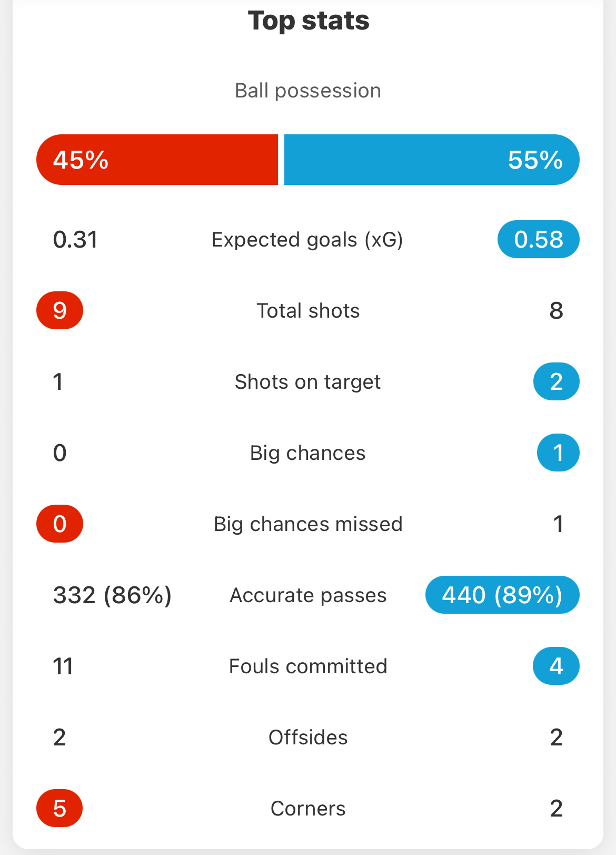The width and height of the screenshot is (616, 855).
Task: Select the Expected goals (xG) label
Action: point(307,240)
